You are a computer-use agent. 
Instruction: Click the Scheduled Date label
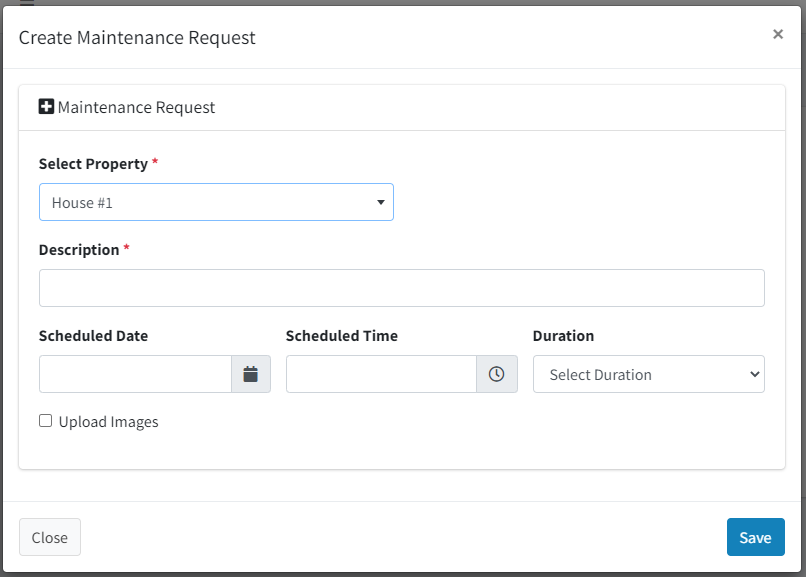tap(94, 336)
